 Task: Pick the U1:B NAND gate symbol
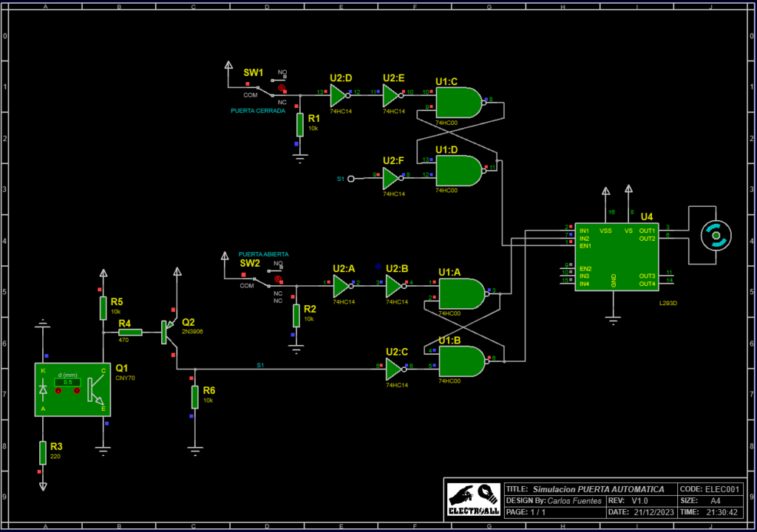coord(461,361)
